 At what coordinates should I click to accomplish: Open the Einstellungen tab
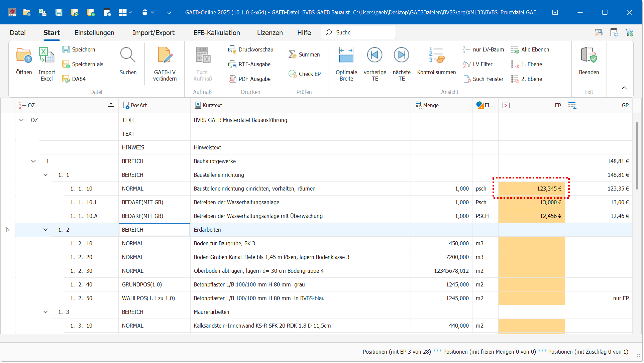[94, 33]
